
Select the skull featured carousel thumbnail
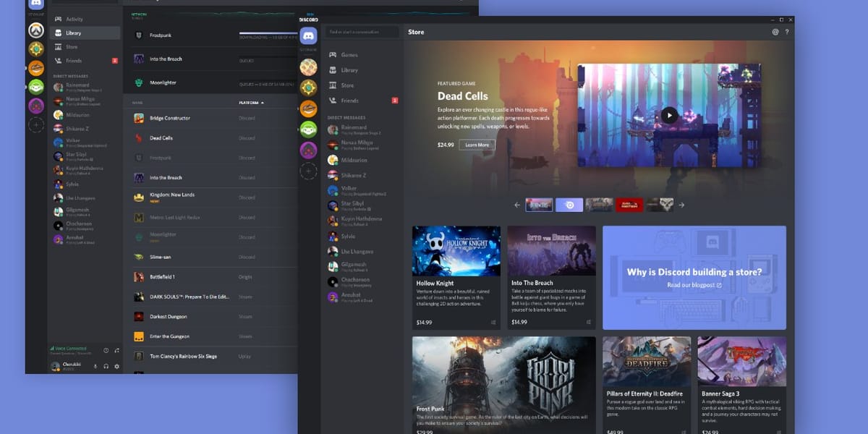[x=660, y=205]
